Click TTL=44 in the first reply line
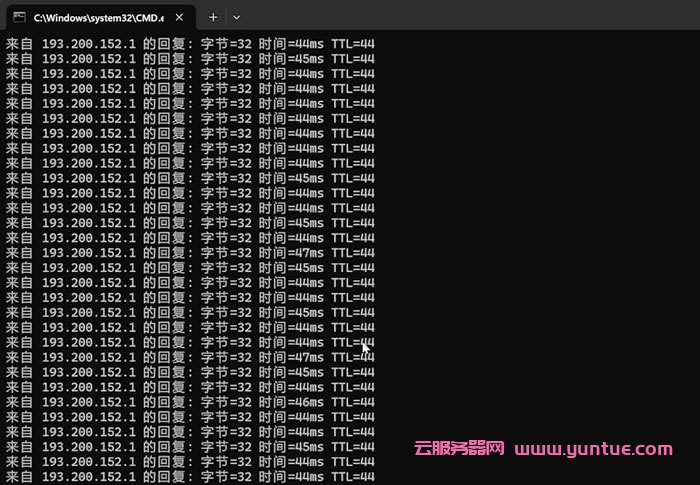This screenshot has width=700, height=485. [352, 44]
